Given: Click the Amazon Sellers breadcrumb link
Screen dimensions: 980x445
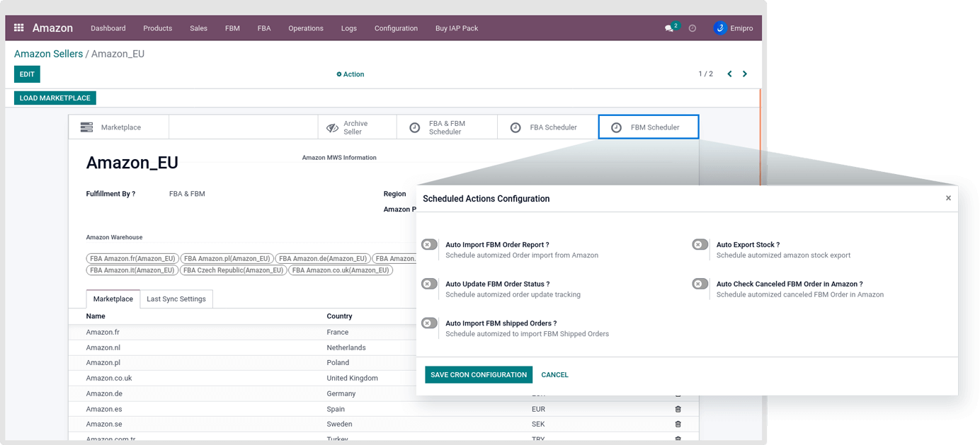Looking at the screenshot, I should (48, 54).
